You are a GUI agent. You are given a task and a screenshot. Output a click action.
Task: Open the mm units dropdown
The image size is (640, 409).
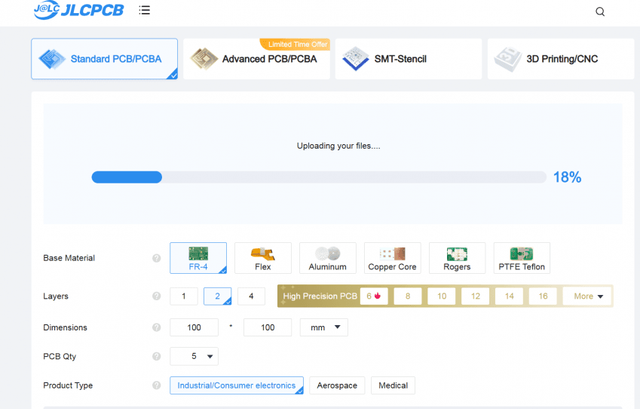323,327
